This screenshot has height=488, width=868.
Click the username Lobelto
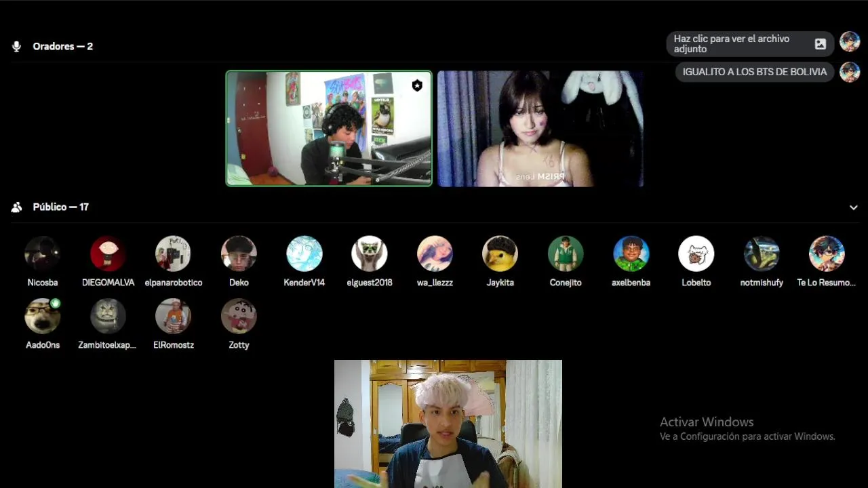[696, 283]
